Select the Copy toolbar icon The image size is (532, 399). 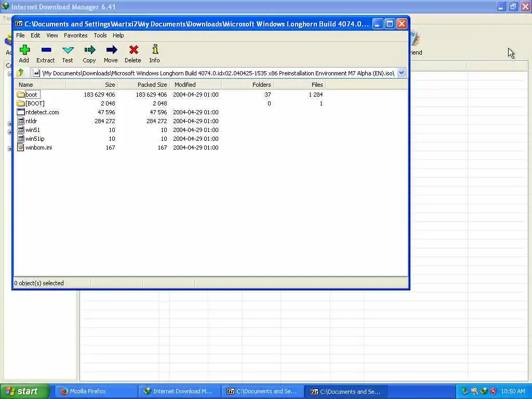pos(89,50)
